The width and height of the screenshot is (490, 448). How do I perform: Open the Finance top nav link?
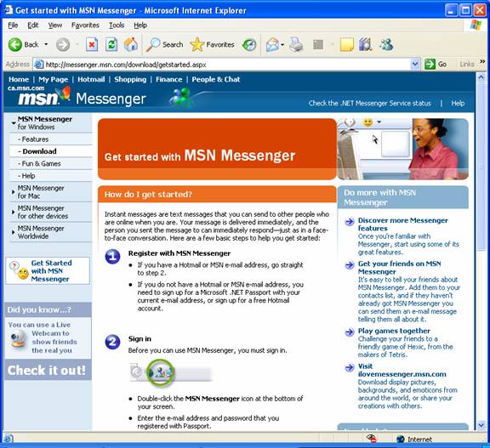click(168, 79)
